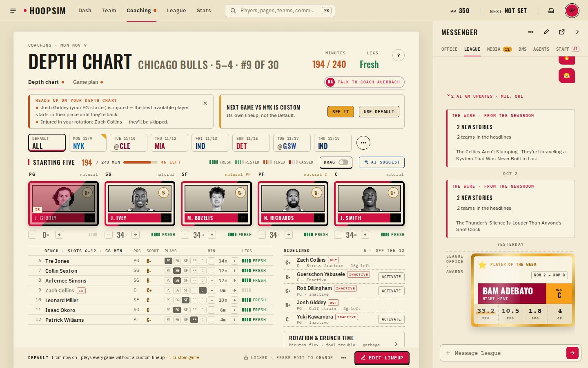This screenshot has width=588, height=368.
Task: Select Fri 11/13 IND game lineup
Action: click(x=210, y=143)
